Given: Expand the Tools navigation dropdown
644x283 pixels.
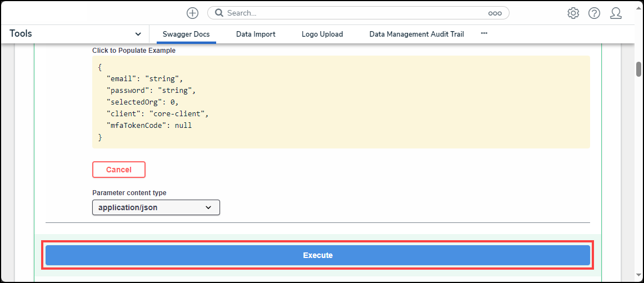Looking at the screenshot, I should point(138,34).
